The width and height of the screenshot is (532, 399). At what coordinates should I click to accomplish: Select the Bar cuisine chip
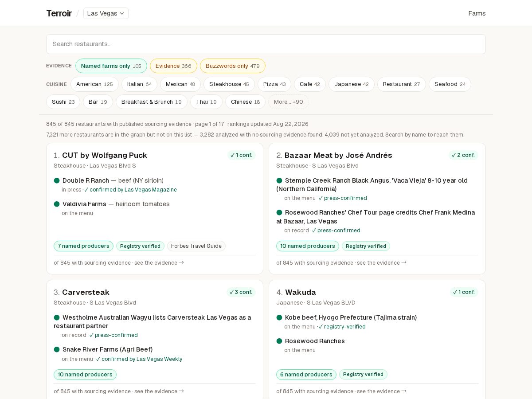click(98, 102)
